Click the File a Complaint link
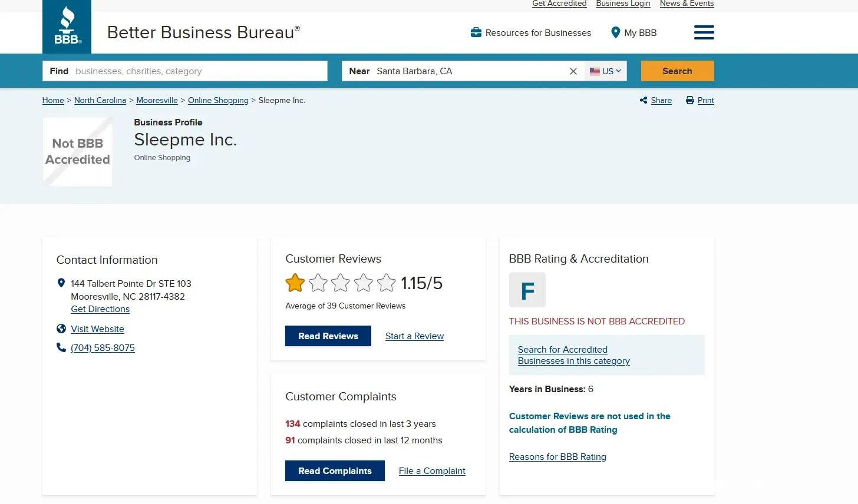Viewport: 858px width, 504px height. [x=432, y=471]
